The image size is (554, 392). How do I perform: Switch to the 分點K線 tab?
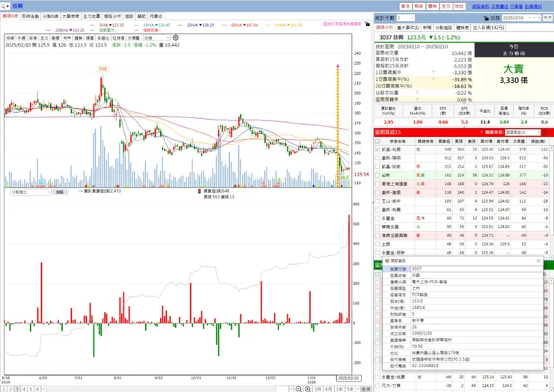[x=50, y=16]
